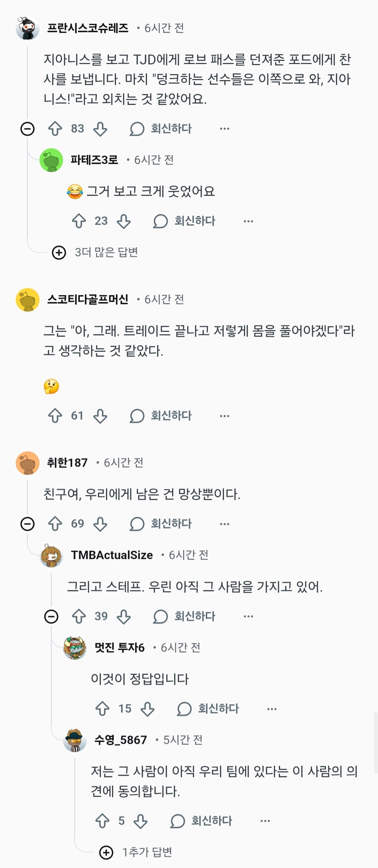Upvote 파테즈3로's reply with 23 votes
378x868 pixels.
click(x=79, y=221)
